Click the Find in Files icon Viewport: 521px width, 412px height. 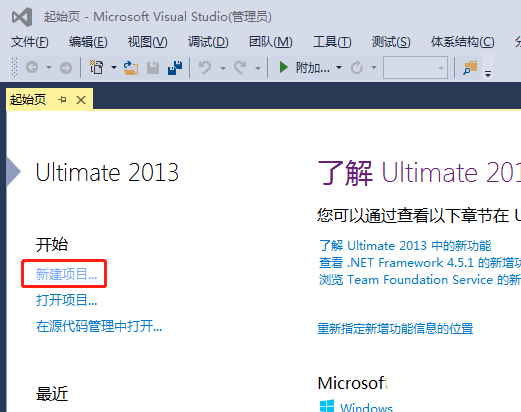click(x=470, y=68)
